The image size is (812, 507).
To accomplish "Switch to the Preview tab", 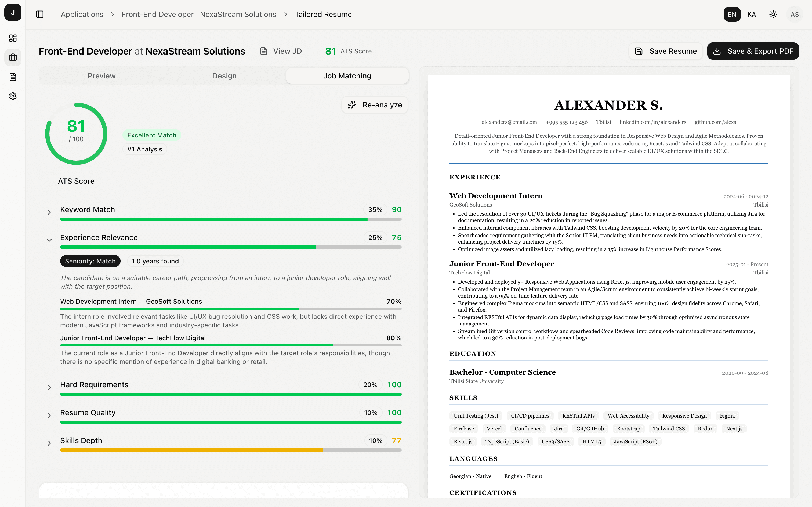I will tap(101, 76).
